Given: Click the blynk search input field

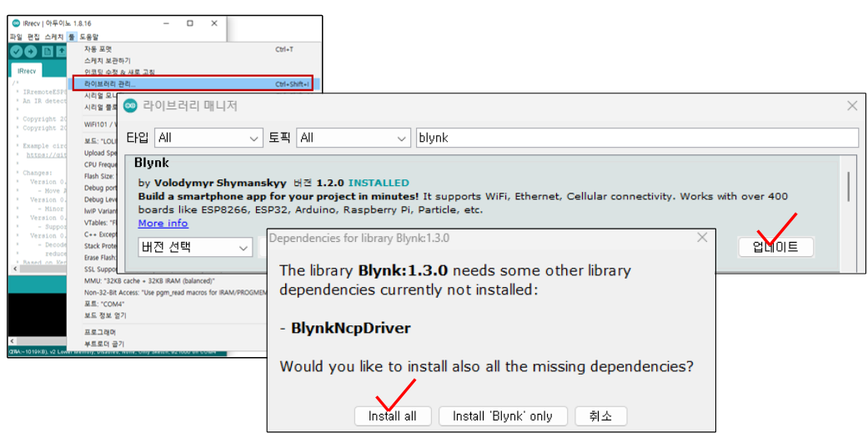Looking at the screenshot, I should click(636, 138).
